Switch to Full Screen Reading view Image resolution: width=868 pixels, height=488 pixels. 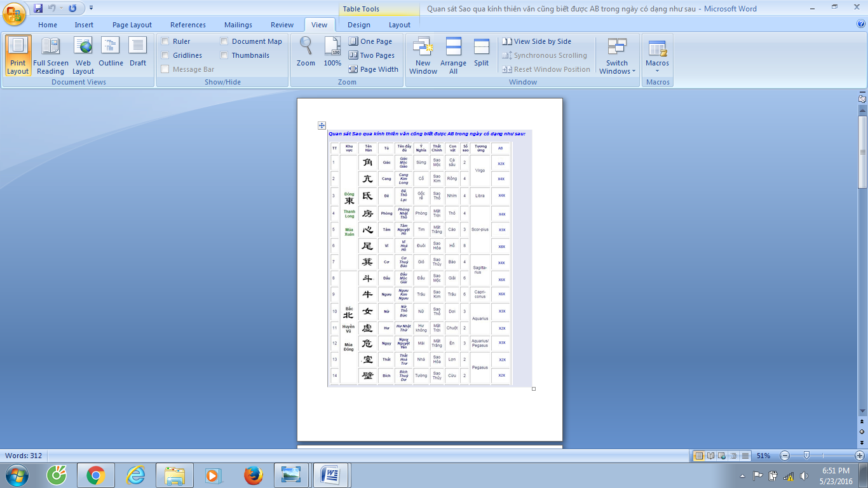50,55
